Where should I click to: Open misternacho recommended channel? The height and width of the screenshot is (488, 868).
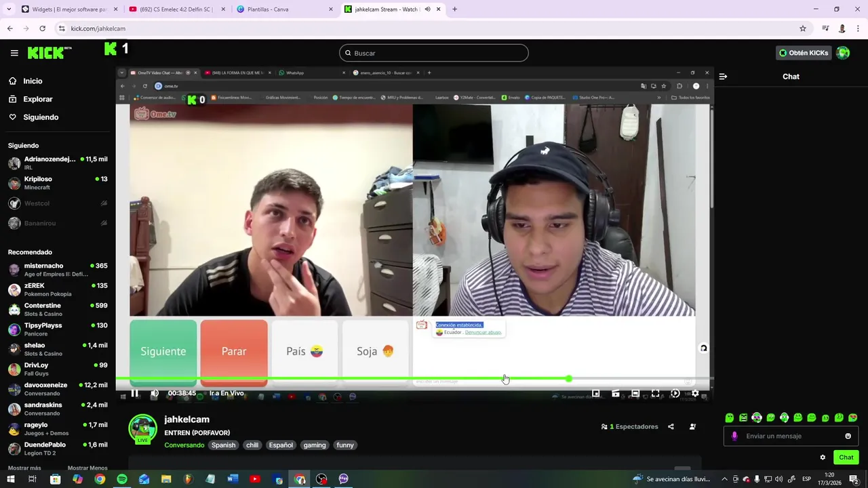[x=58, y=270]
